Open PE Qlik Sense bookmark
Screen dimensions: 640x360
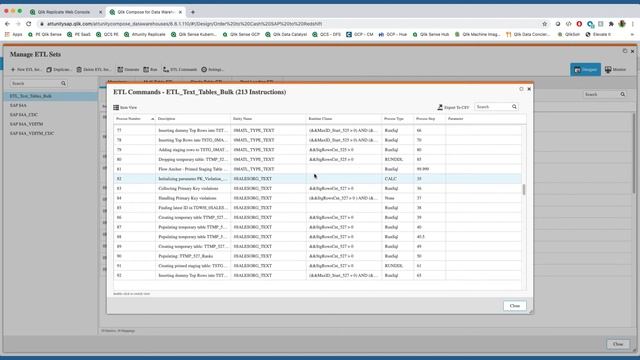pyautogui.click(x=45, y=35)
